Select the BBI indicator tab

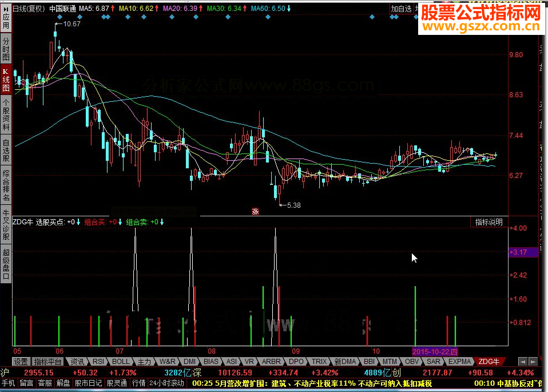coord(369,362)
